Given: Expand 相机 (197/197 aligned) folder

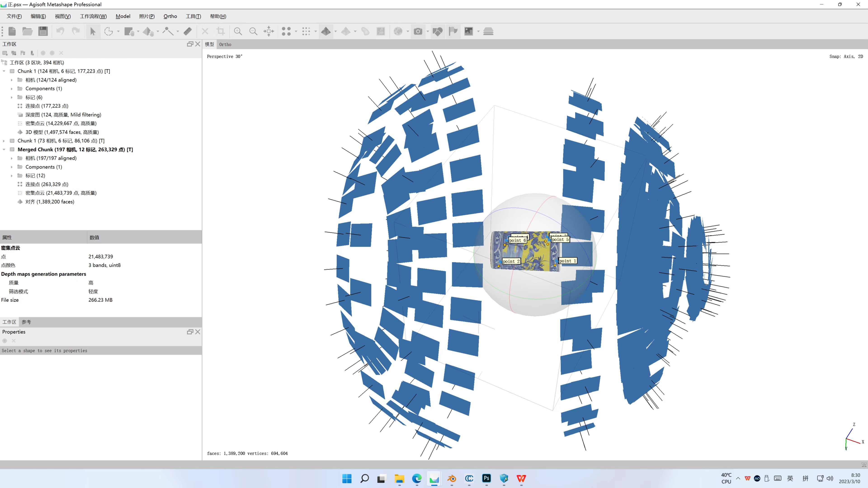Looking at the screenshot, I should [12, 158].
